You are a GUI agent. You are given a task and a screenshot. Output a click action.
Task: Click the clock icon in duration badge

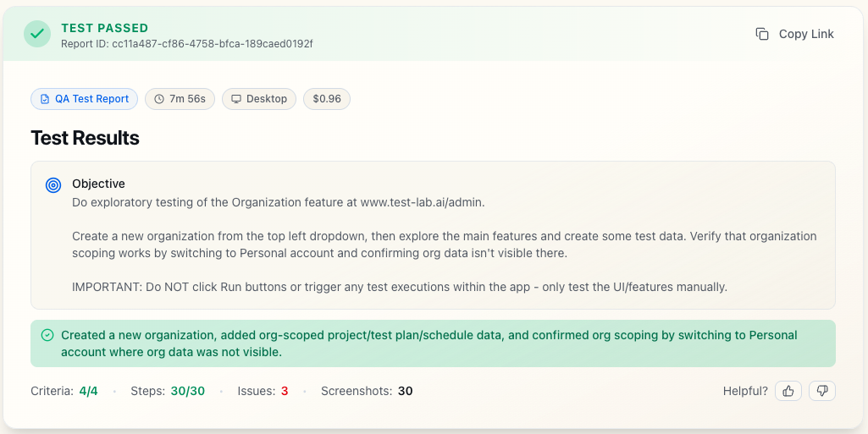[x=159, y=99]
